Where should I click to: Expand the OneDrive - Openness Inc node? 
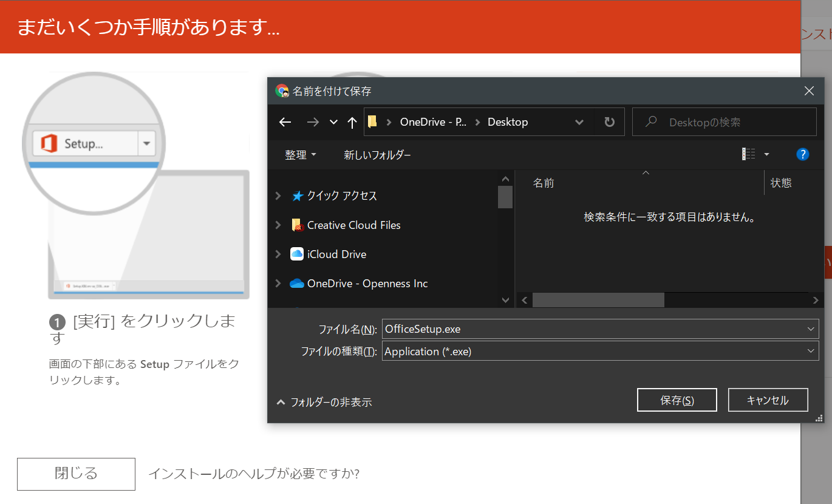pos(278,283)
